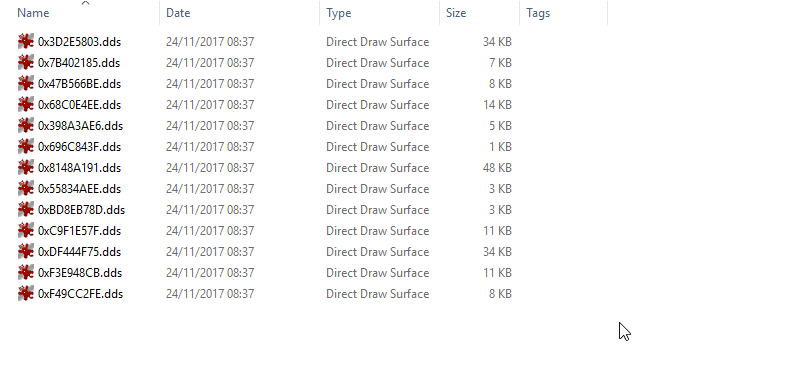Select file name 0x3D2E5803.dds

point(80,42)
